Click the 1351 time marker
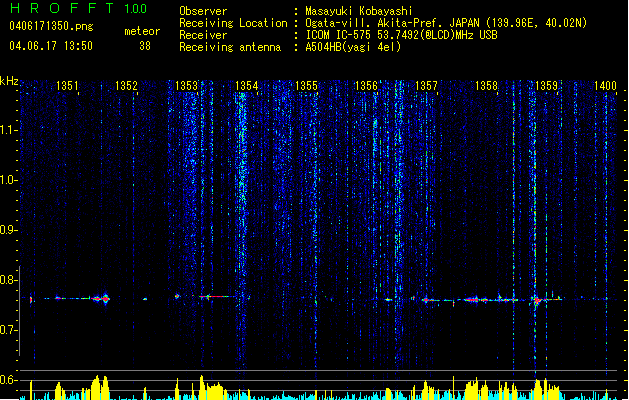 click(67, 86)
